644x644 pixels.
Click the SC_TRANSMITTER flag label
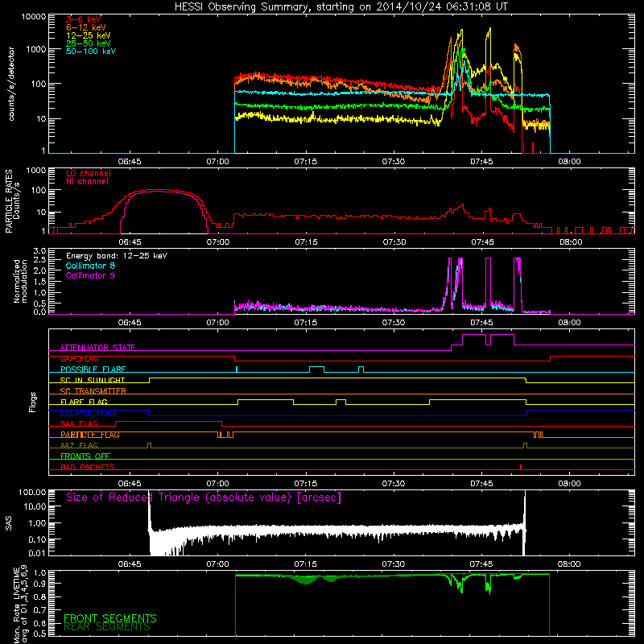(x=93, y=390)
